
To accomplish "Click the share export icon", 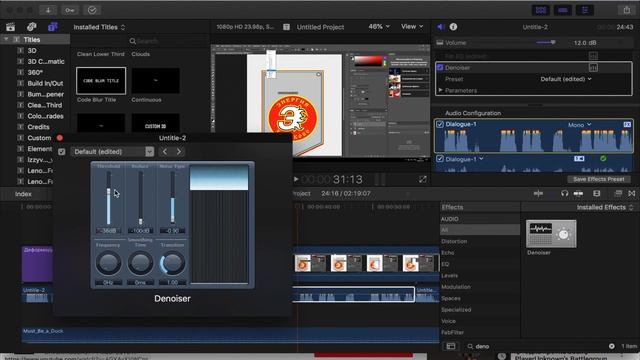I will (x=627, y=10).
